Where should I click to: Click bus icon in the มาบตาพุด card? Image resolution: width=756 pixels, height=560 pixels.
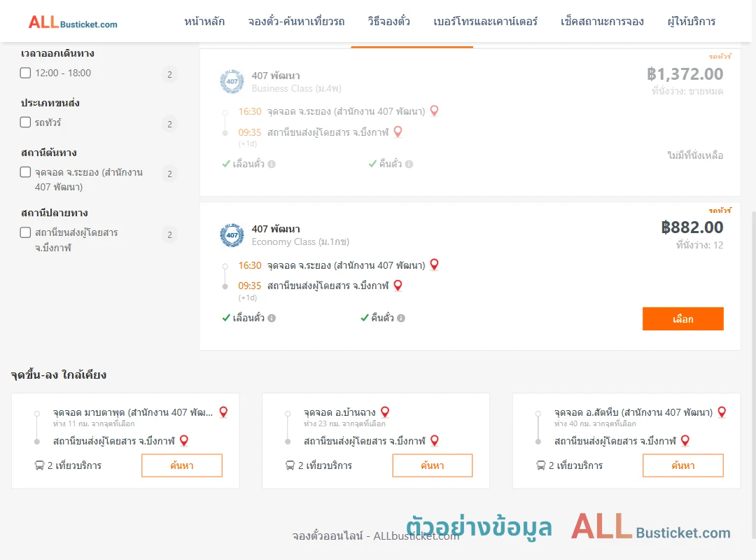(x=39, y=465)
